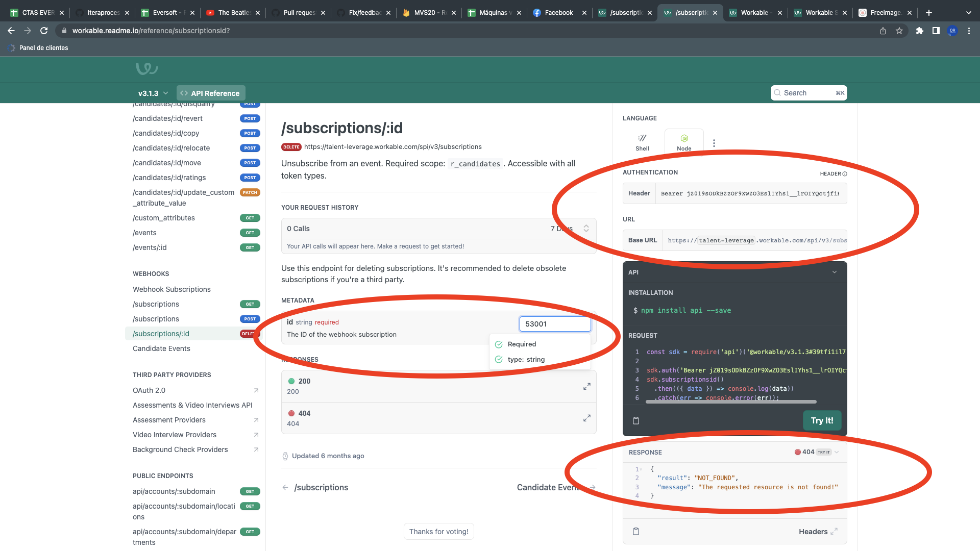Share this page from address bar
Viewport: 980px width, 551px height.
[883, 31]
